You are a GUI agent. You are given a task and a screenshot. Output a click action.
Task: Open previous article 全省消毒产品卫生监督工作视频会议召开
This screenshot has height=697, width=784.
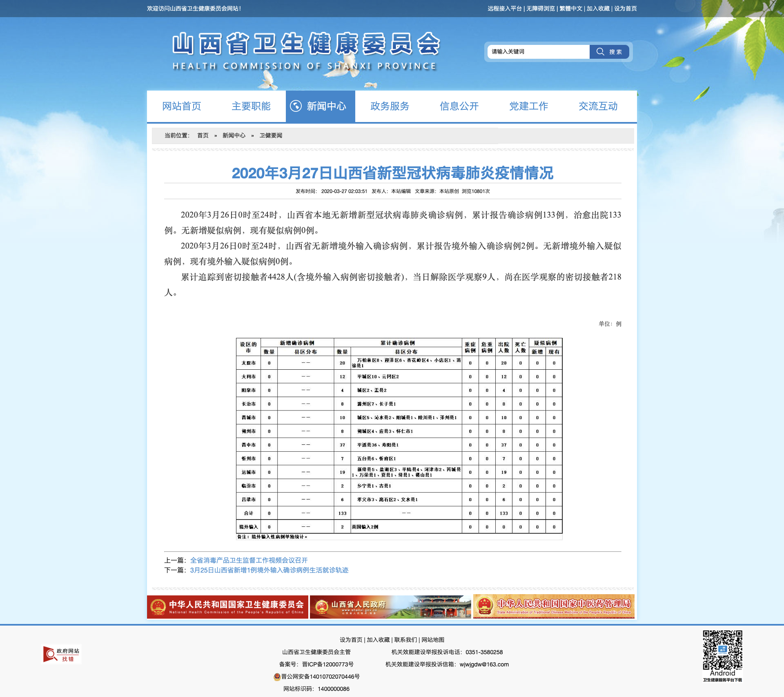(x=249, y=560)
